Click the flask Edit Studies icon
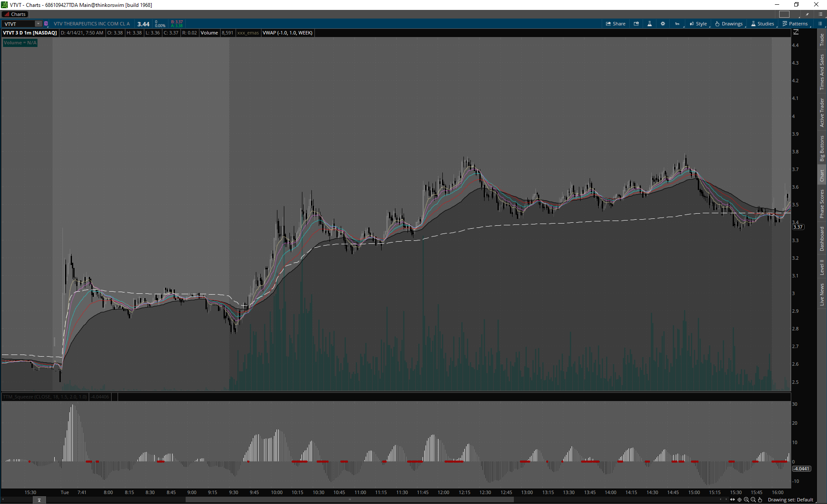 [x=650, y=24]
